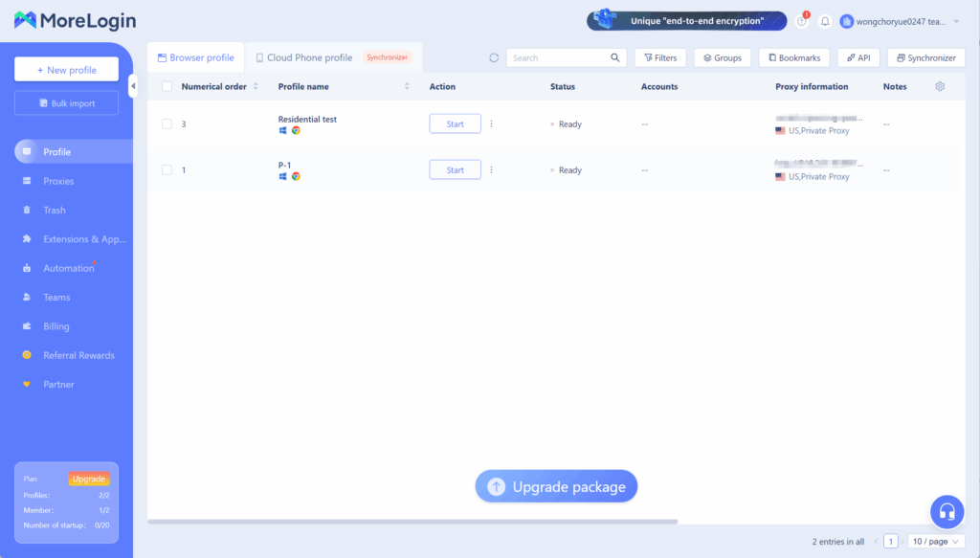Click the refresh icon beside the search box

(494, 57)
